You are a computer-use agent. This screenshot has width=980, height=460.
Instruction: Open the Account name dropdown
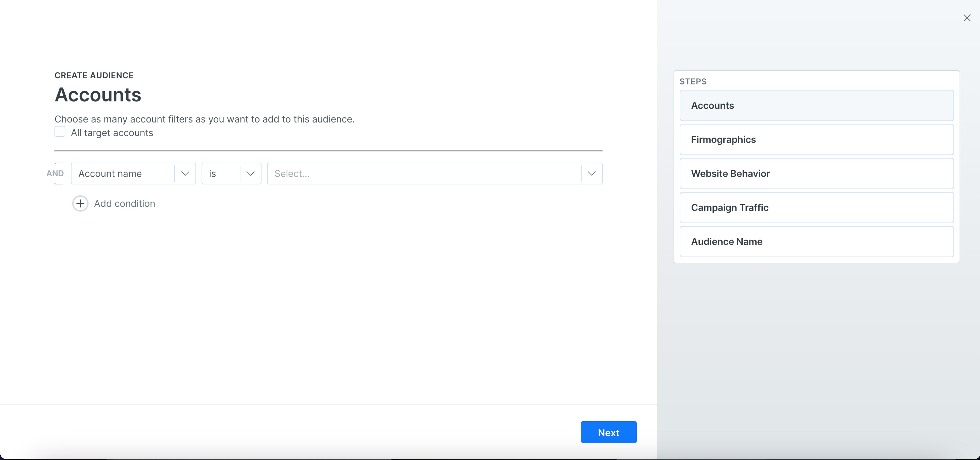point(133,174)
